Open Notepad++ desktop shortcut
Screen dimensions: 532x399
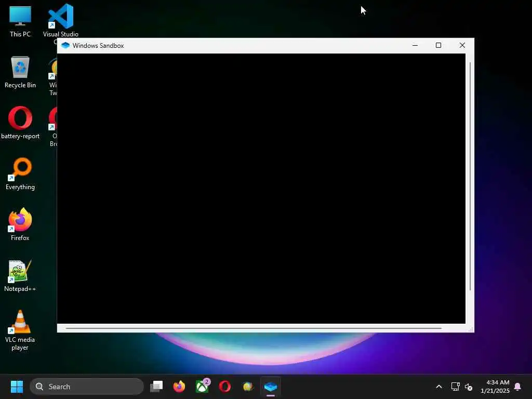click(20, 275)
